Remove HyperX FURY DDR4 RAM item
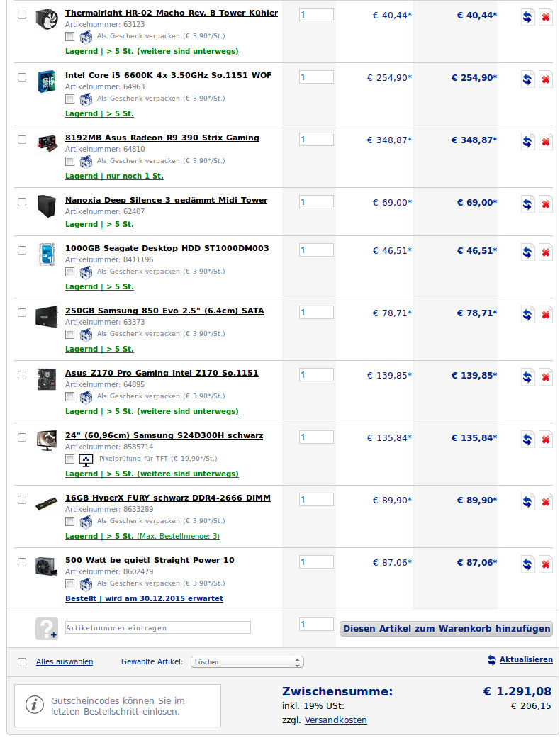 click(546, 502)
